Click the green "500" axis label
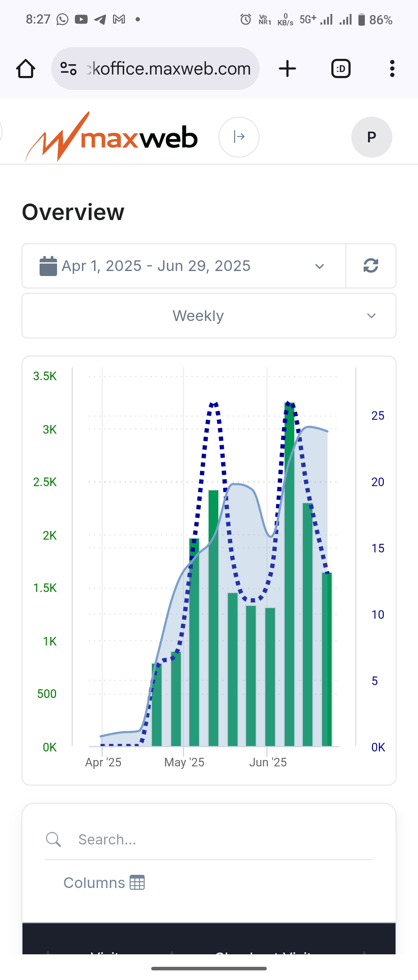 tap(47, 694)
